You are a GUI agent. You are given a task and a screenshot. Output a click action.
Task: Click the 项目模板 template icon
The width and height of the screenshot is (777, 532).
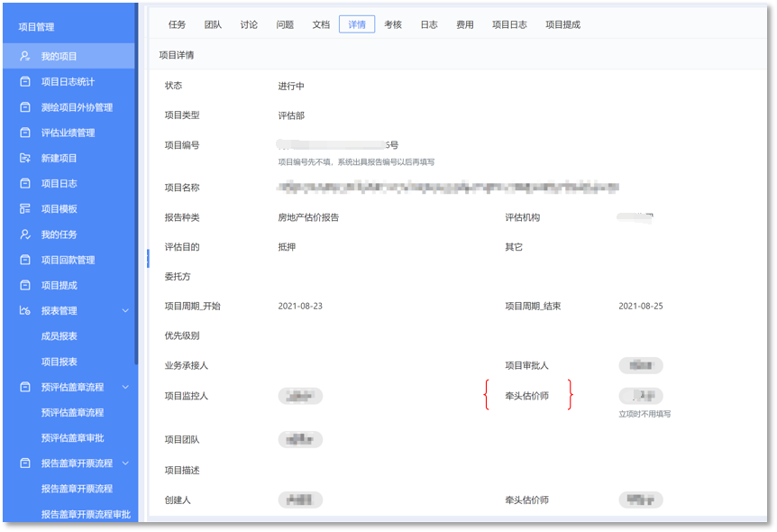25,209
